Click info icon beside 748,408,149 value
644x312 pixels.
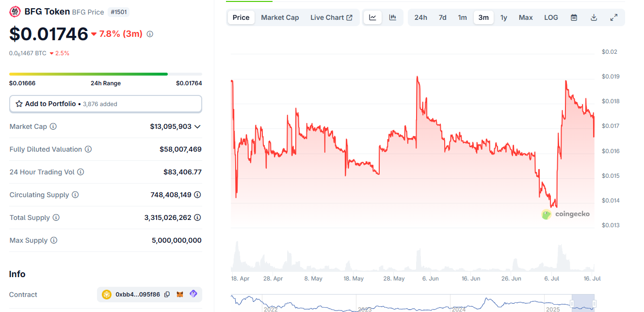(x=197, y=195)
